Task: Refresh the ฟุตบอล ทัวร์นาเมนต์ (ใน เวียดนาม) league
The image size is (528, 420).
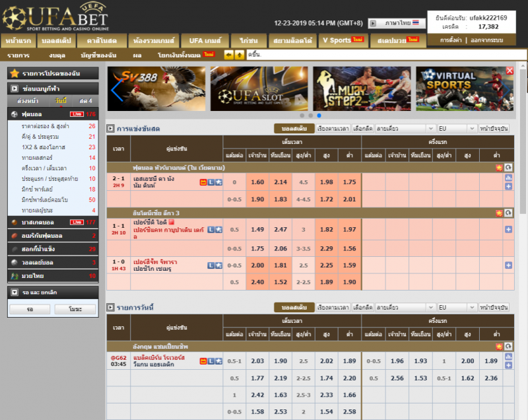Action: pyautogui.click(x=508, y=167)
